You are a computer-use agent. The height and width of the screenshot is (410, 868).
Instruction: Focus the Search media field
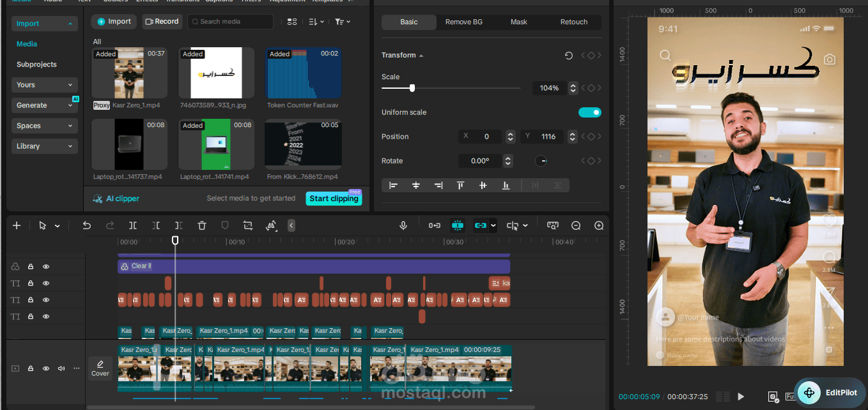click(x=230, y=22)
